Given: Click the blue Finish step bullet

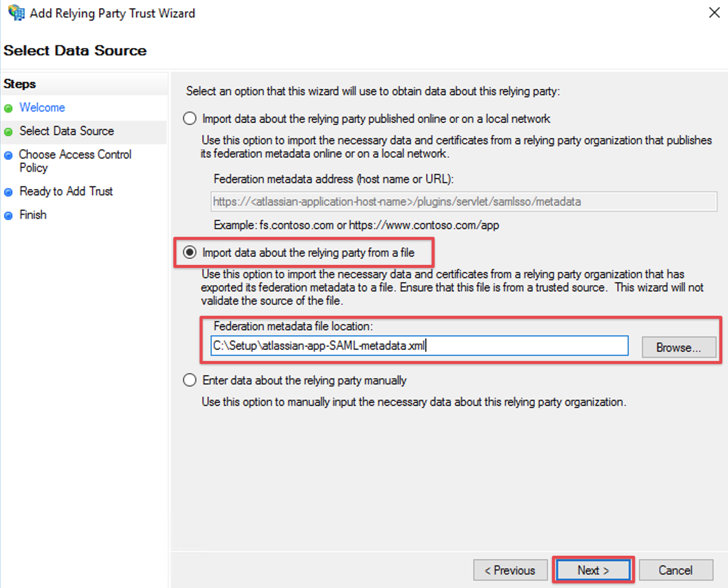Looking at the screenshot, I should tap(8, 216).
